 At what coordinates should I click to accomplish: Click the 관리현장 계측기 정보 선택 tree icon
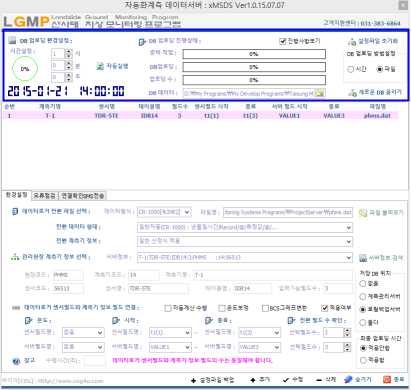tap(15, 257)
